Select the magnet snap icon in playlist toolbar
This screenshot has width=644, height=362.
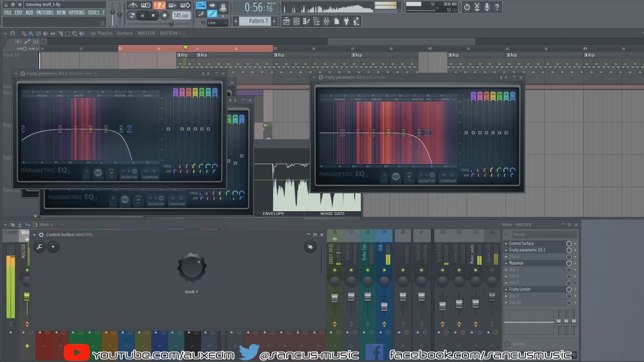tap(13, 33)
